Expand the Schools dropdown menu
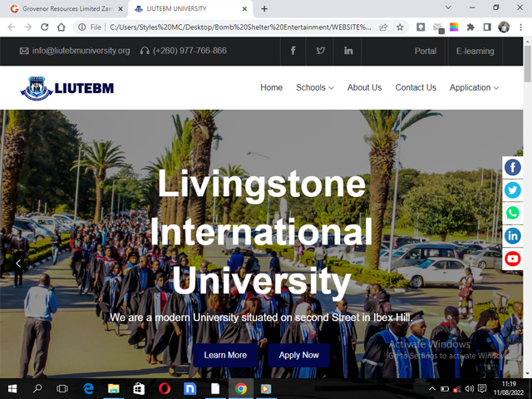 pos(315,87)
